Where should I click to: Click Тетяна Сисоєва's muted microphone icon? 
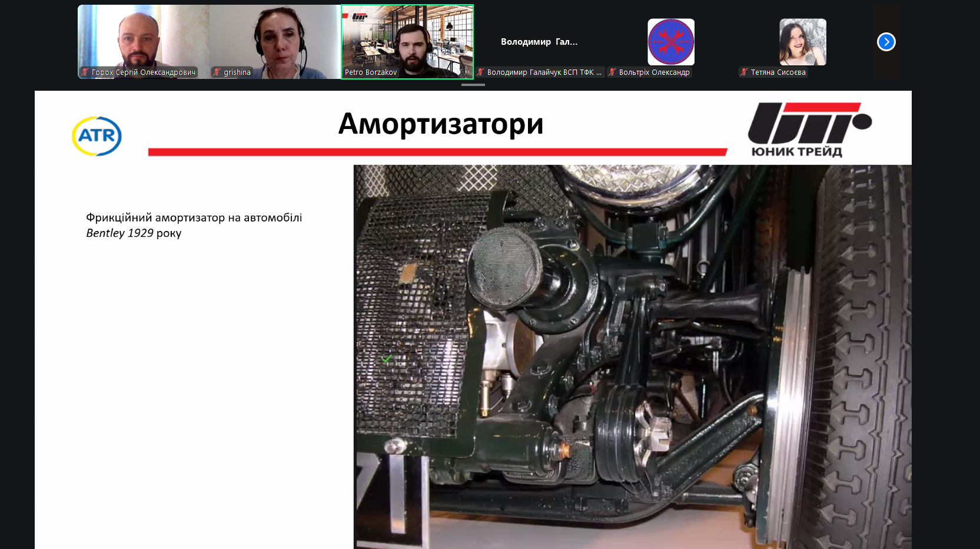click(x=745, y=72)
